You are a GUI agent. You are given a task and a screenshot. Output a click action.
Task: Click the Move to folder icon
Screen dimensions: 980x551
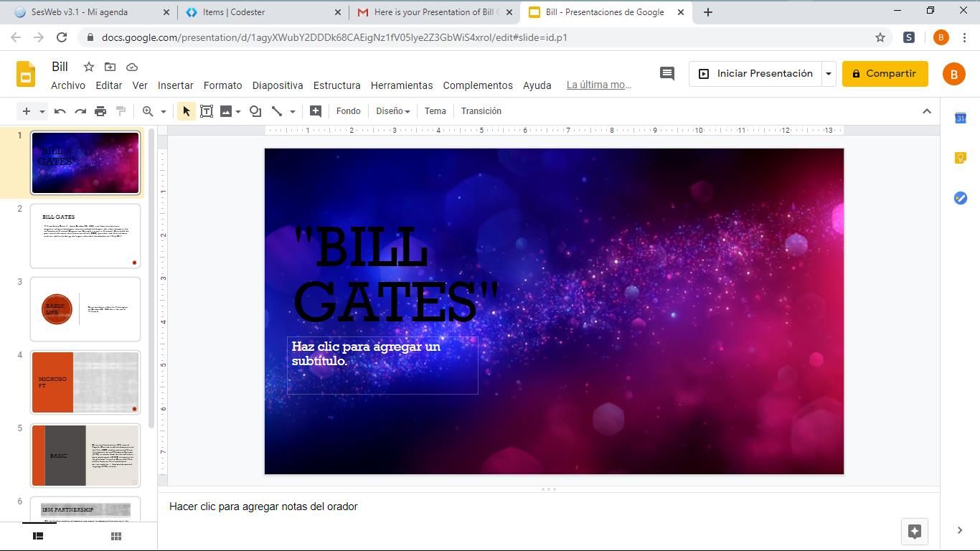coord(110,67)
